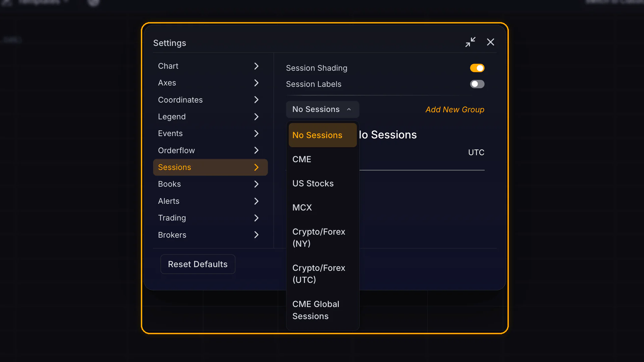Image resolution: width=644 pixels, height=362 pixels.
Task: Go to Alerts settings
Action: pyautogui.click(x=210, y=201)
